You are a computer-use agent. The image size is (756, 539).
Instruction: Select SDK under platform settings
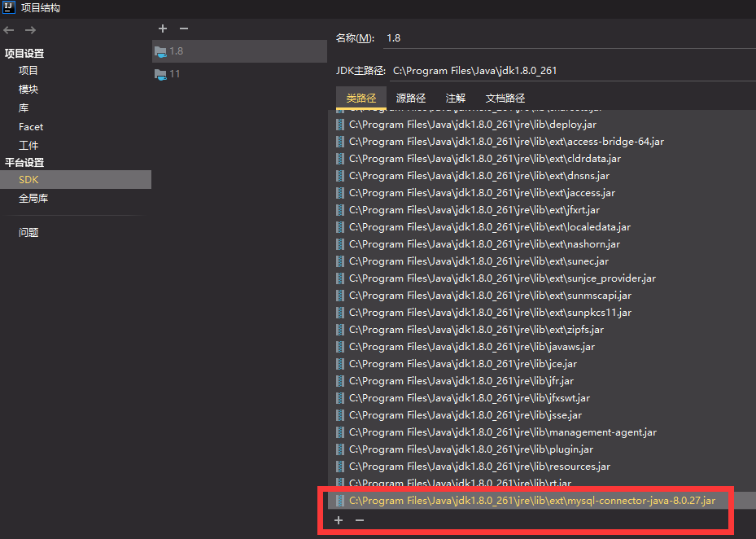coord(76,179)
